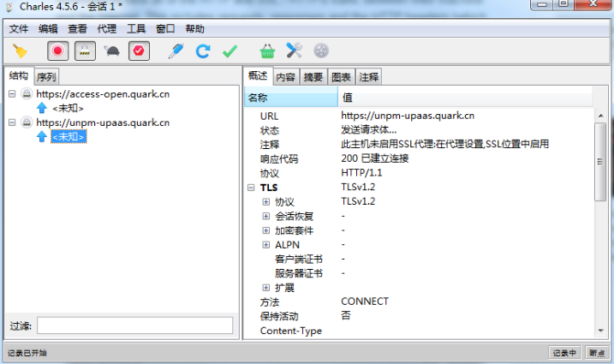Collapse the access-open.quark.cn host node
614x364 pixels.
[12, 94]
